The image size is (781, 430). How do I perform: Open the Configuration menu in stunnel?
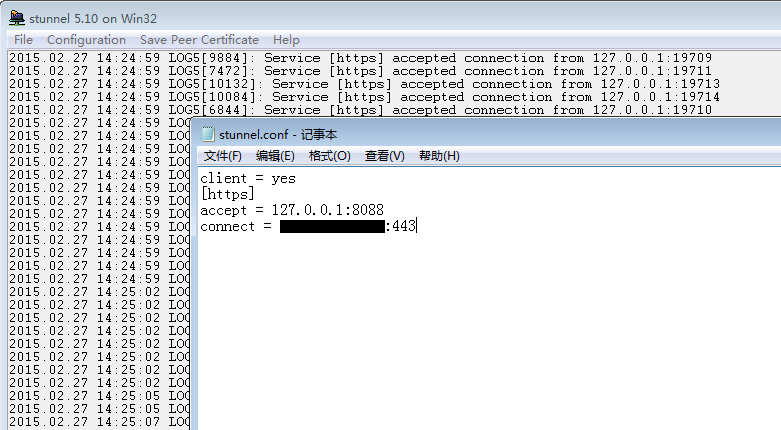tap(86, 39)
